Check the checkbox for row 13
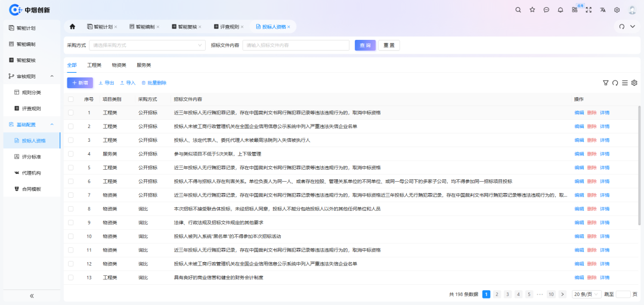 (x=70, y=278)
